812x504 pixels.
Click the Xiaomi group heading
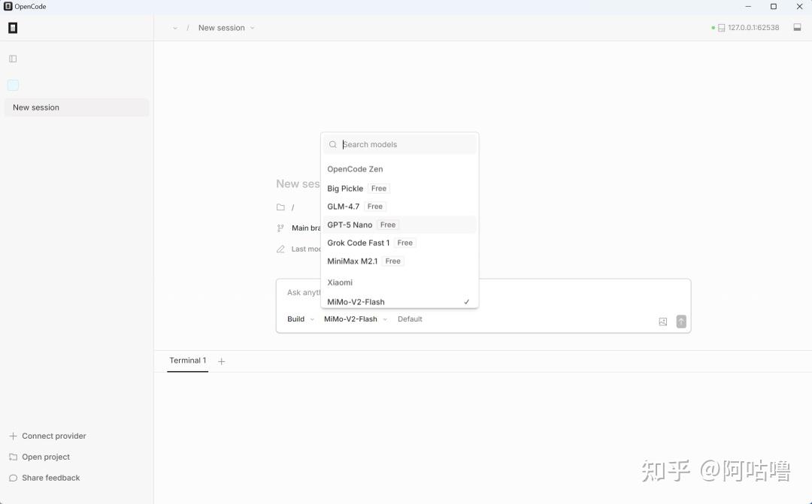[x=340, y=282]
